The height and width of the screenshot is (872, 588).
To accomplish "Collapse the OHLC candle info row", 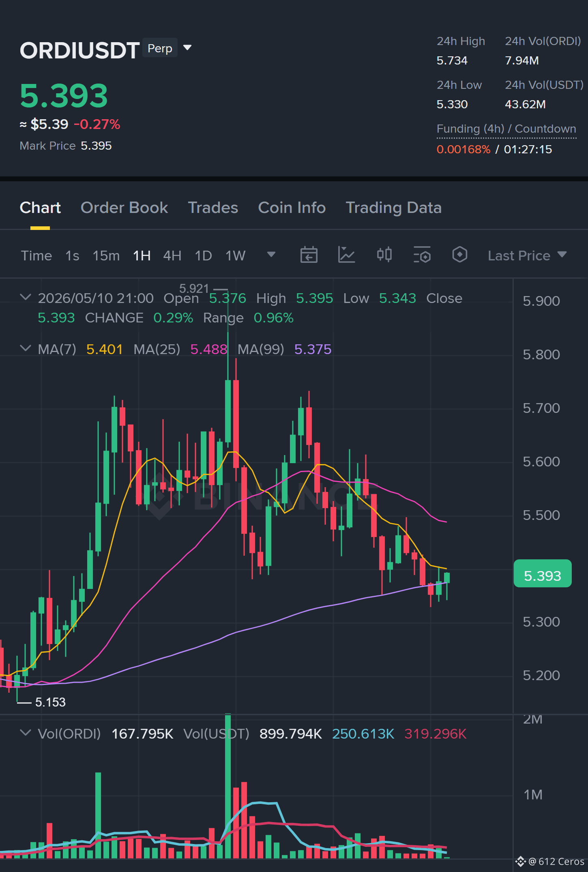I will pos(25,297).
